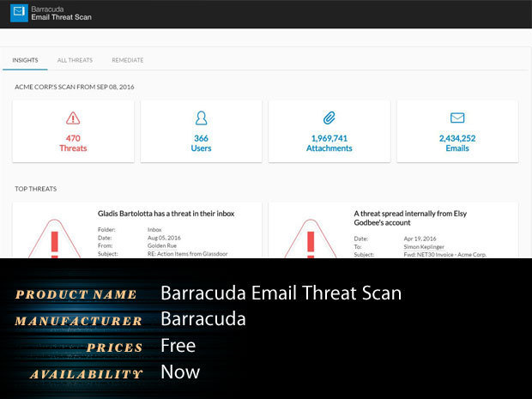Image resolution: width=532 pixels, height=399 pixels.
Task: Click the 'Inbox' folder value
Action: [x=154, y=230]
